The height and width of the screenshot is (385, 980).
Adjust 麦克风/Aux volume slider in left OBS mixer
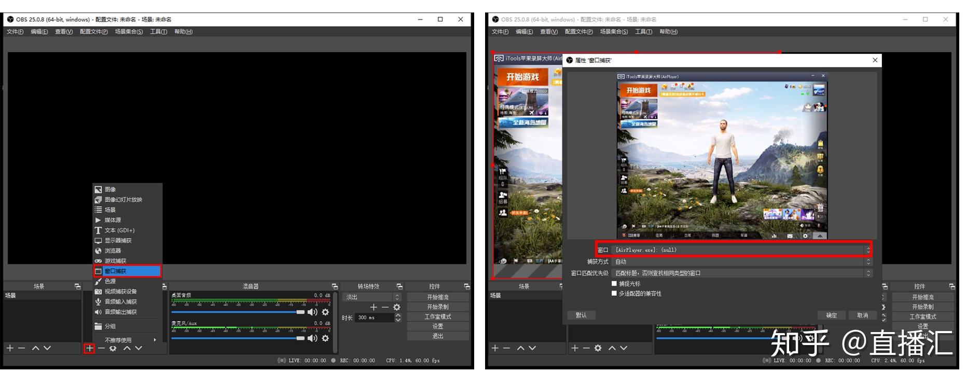(238, 338)
